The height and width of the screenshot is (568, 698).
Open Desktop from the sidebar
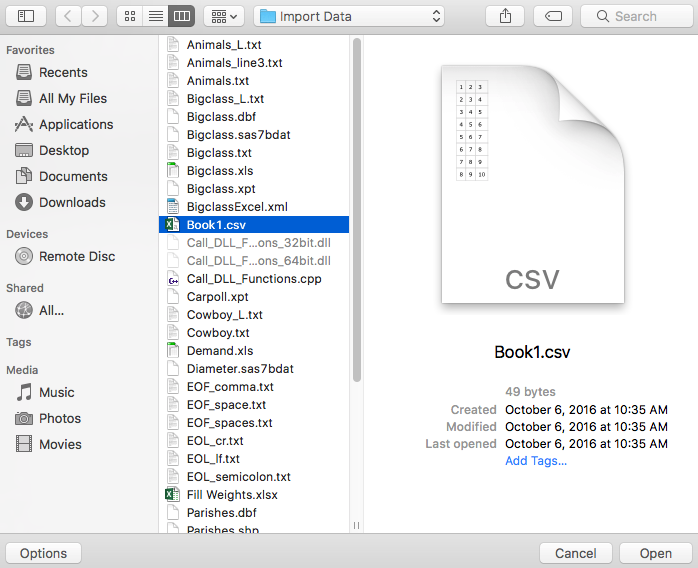click(x=52, y=150)
